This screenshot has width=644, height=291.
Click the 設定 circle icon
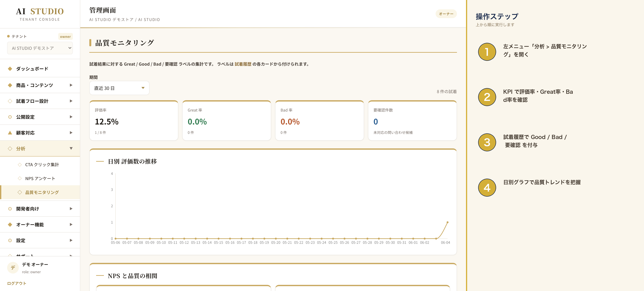[x=10, y=240]
